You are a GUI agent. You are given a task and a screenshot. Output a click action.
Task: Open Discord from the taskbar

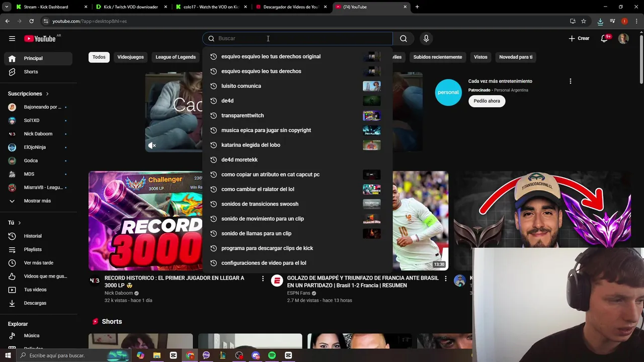click(x=256, y=355)
